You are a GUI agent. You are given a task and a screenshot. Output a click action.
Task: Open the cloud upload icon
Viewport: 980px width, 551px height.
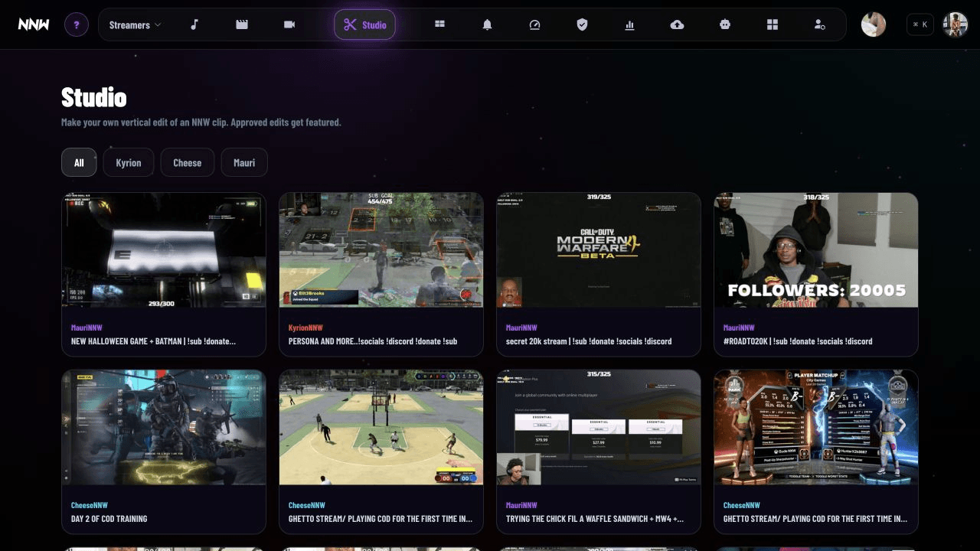(677, 24)
